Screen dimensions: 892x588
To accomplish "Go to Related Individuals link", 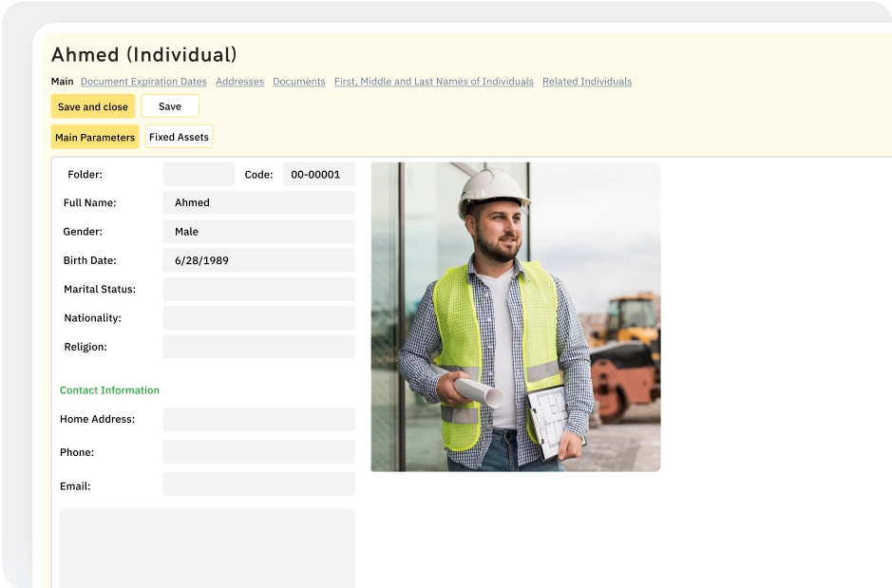I will [x=587, y=82].
